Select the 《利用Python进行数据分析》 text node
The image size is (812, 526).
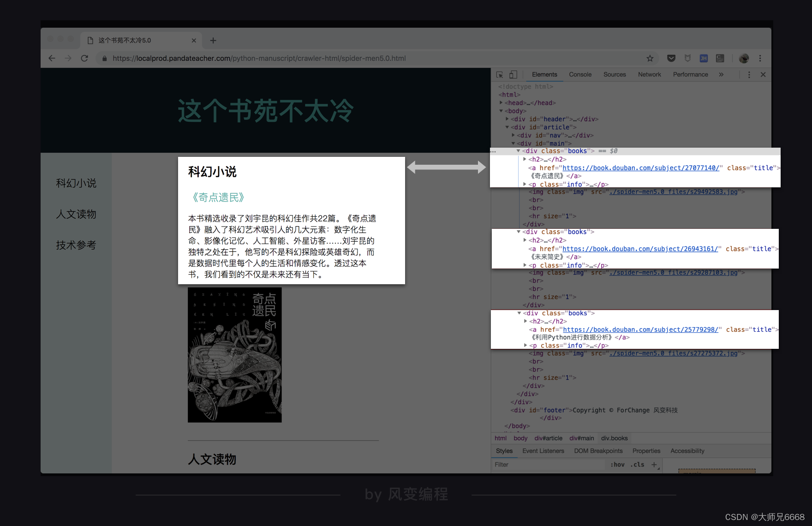(571, 337)
